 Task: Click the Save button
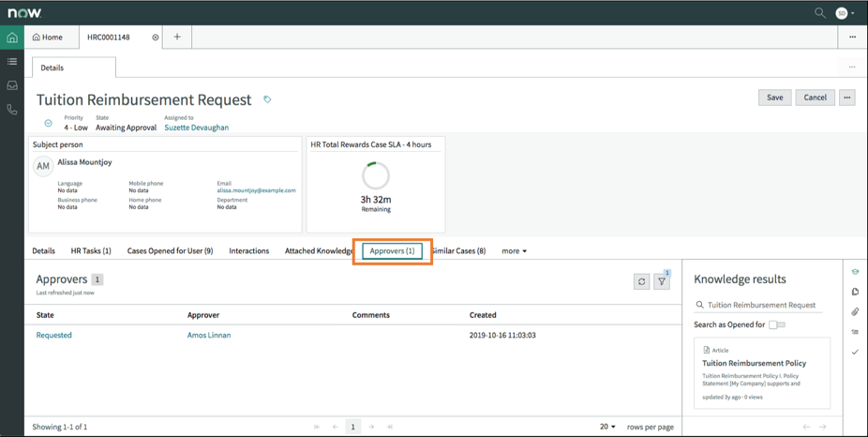click(775, 98)
